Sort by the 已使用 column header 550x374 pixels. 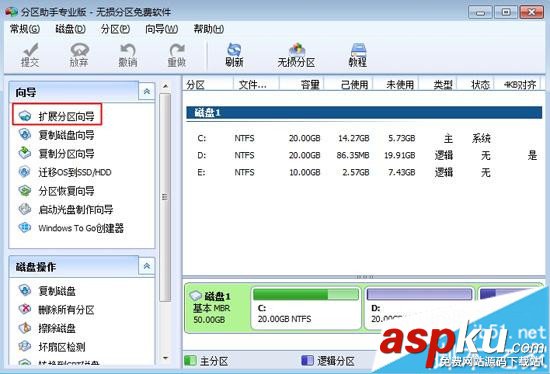348,85
